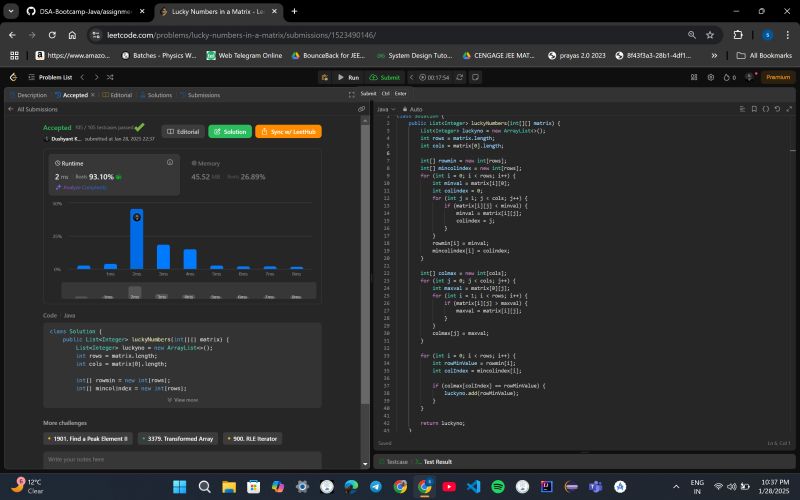800x500 pixels.
Task: Expand editor to fullscreen icon
Action: point(789,109)
